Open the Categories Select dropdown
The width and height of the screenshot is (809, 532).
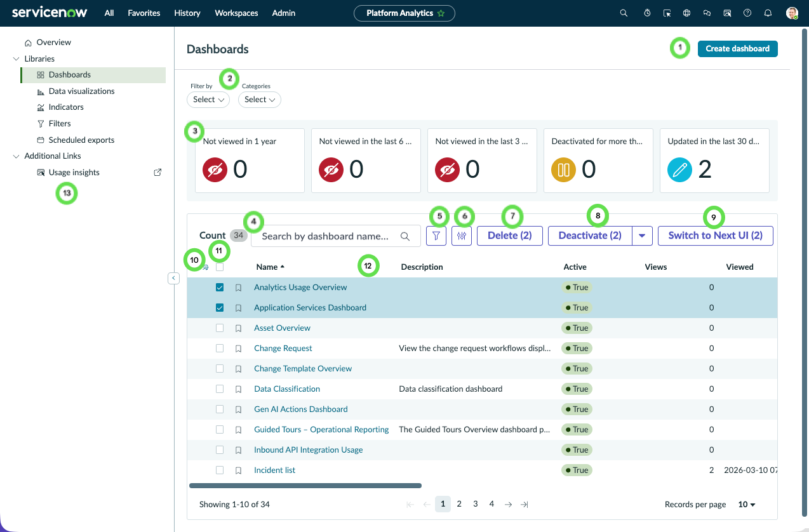coord(260,100)
